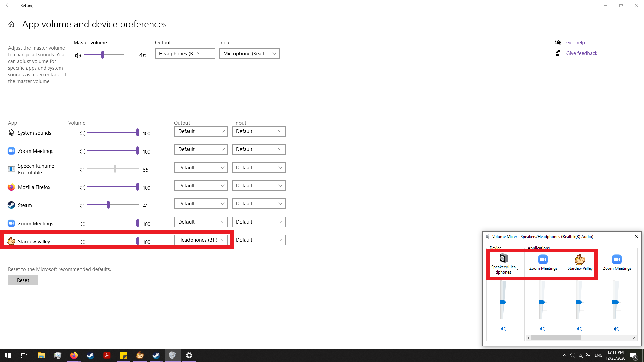Mute Speakers/Headphones device in Volume Mixer
This screenshot has height=362, width=644.
(504, 329)
